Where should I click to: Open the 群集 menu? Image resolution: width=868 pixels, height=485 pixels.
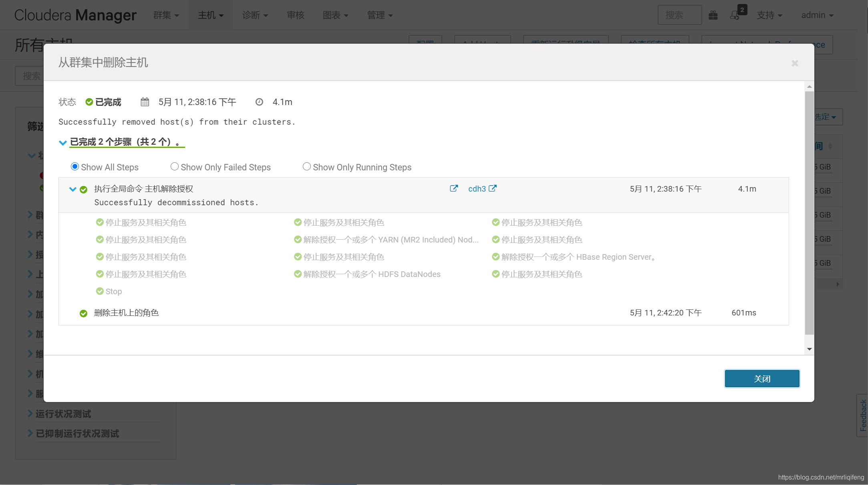point(166,15)
